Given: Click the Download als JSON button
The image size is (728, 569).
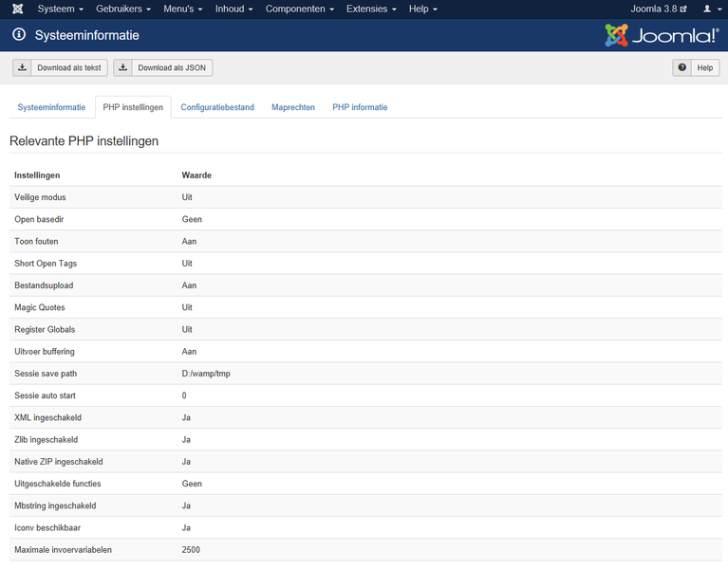Looking at the screenshot, I should [163, 67].
